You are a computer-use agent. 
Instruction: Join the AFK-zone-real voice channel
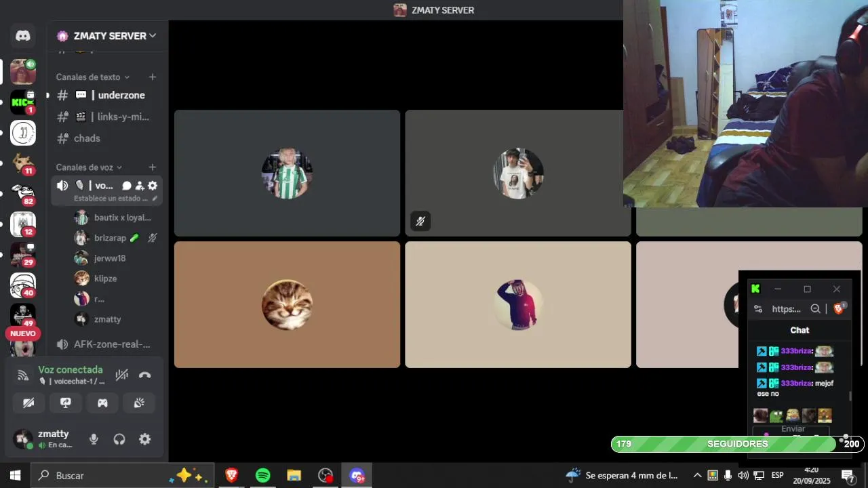pos(107,344)
